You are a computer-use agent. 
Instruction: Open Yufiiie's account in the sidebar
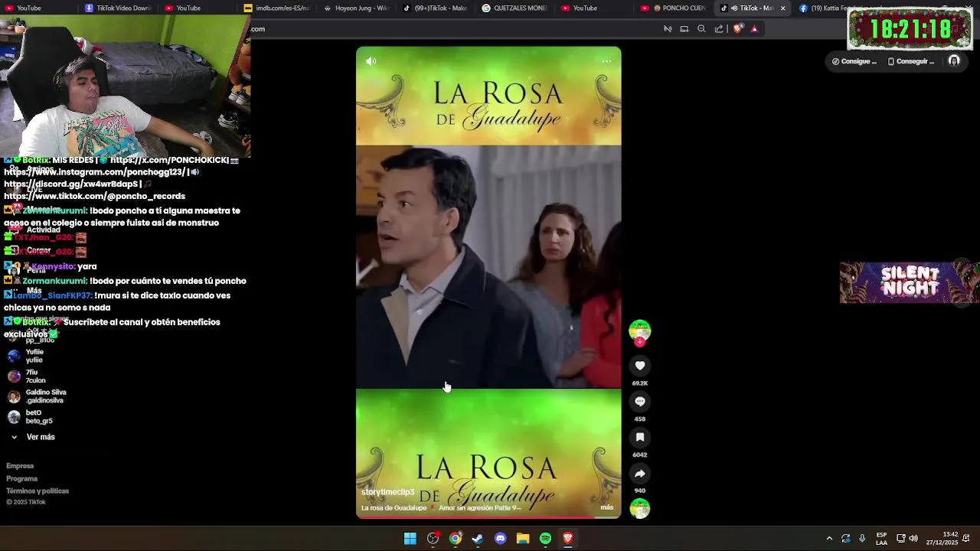click(x=27, y=356)
